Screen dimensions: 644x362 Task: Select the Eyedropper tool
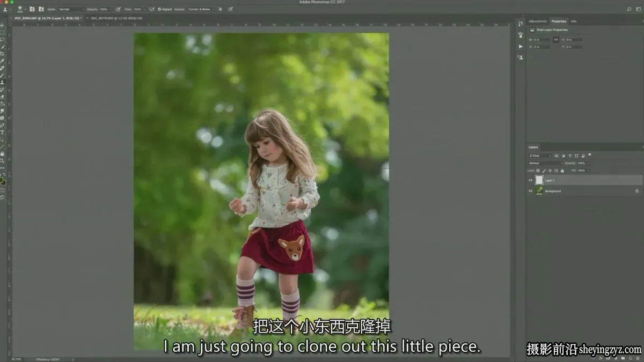coord(2,61)
